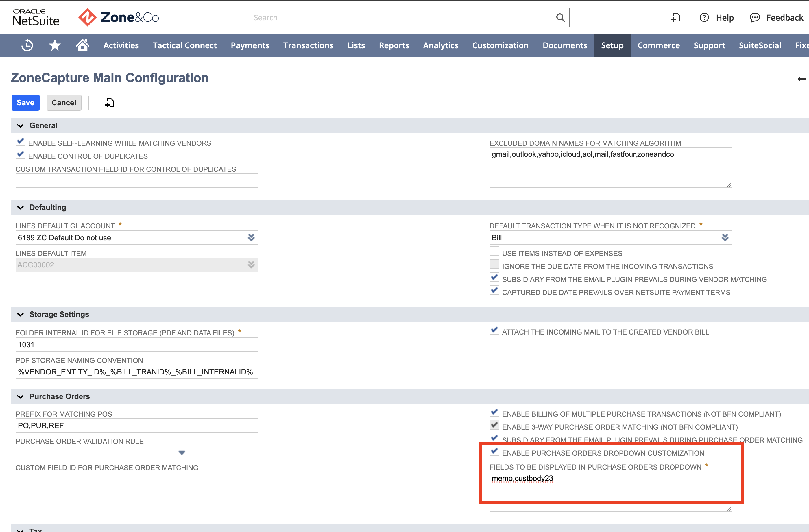Click the create-new icon beside Help

[x=676, y=17]
